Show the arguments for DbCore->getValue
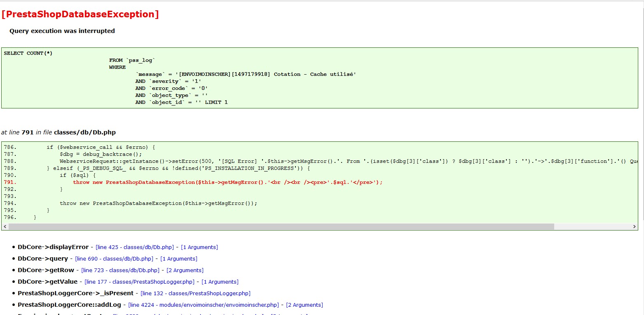The width and height of the screenshot is (644, 315). coord(220,282)
